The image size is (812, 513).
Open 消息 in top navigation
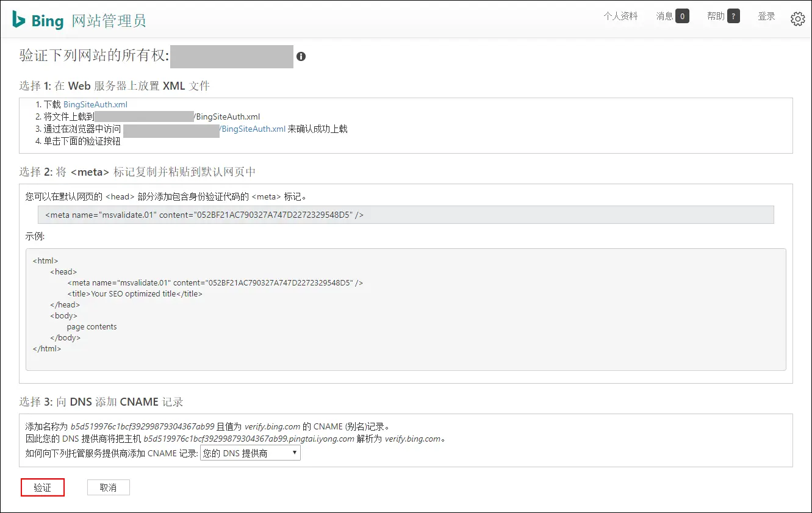[x=664, y=16]
